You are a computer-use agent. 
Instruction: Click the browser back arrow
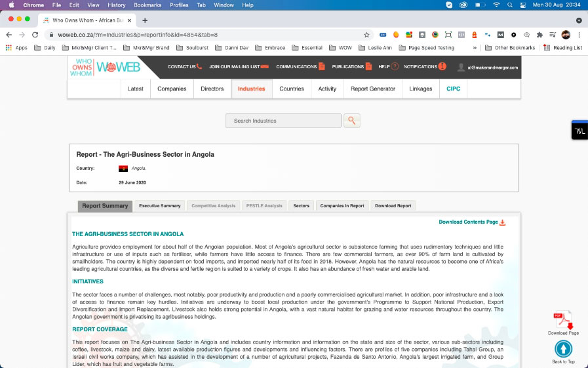point(9,35)
